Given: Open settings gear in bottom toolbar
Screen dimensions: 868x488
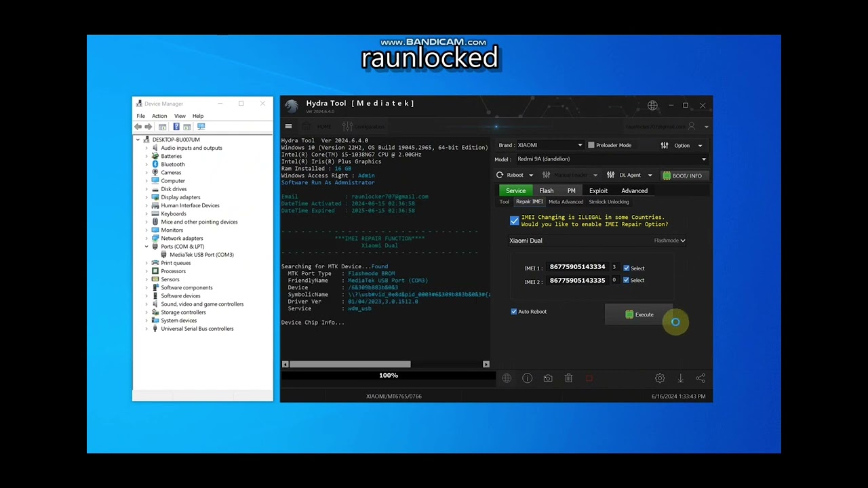Looking at the screenshot, I should pyautogui.click(x=660, y=378).
